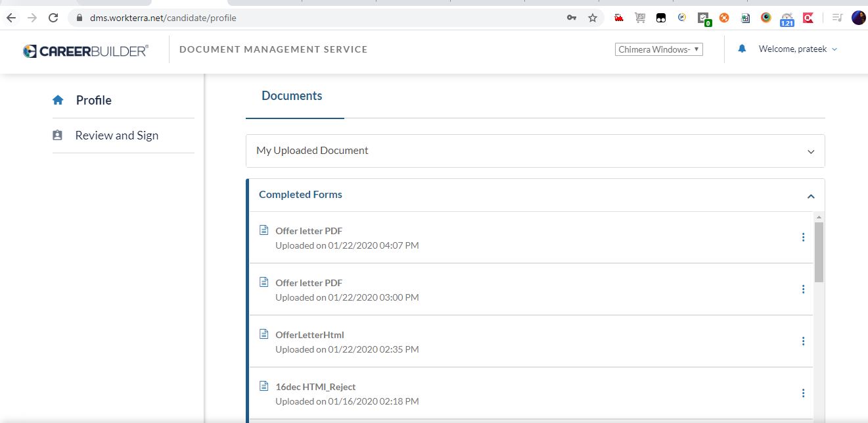
Task: Click the saved password key icon
Action: 572,18
